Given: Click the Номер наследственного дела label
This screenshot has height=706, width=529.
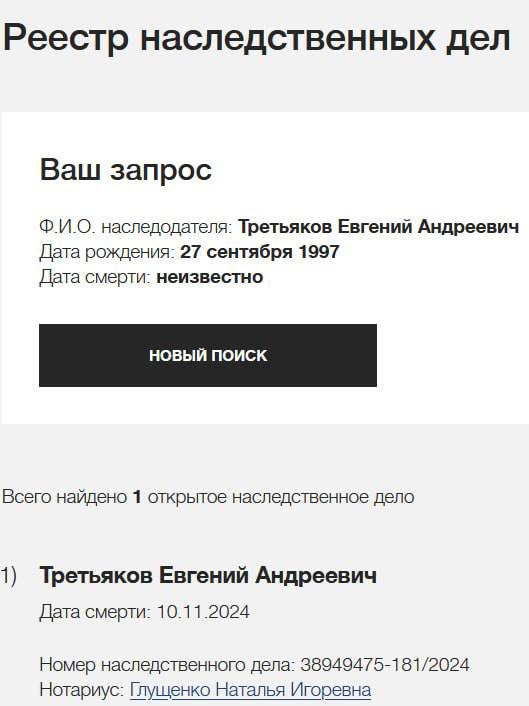Looking at the screenshot, I should tap(167, 665).
